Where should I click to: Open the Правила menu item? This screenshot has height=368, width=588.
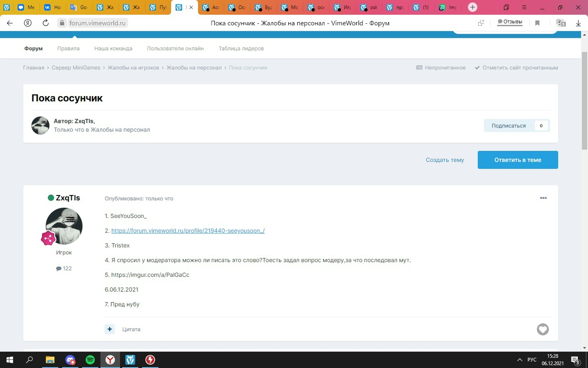point(68,48)
